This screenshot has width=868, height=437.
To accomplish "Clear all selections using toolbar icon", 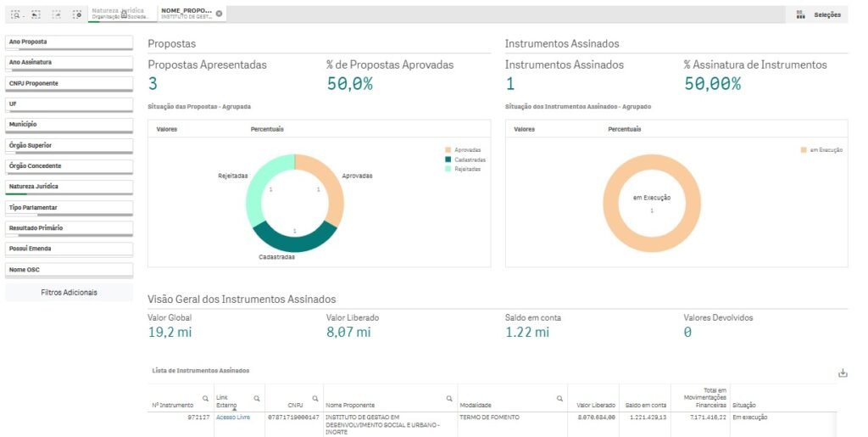I will pyautogui.click(x=76, y=14).
